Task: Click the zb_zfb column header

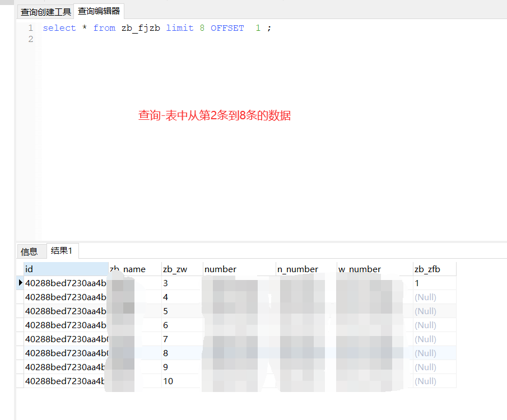Action: (435, 269)
